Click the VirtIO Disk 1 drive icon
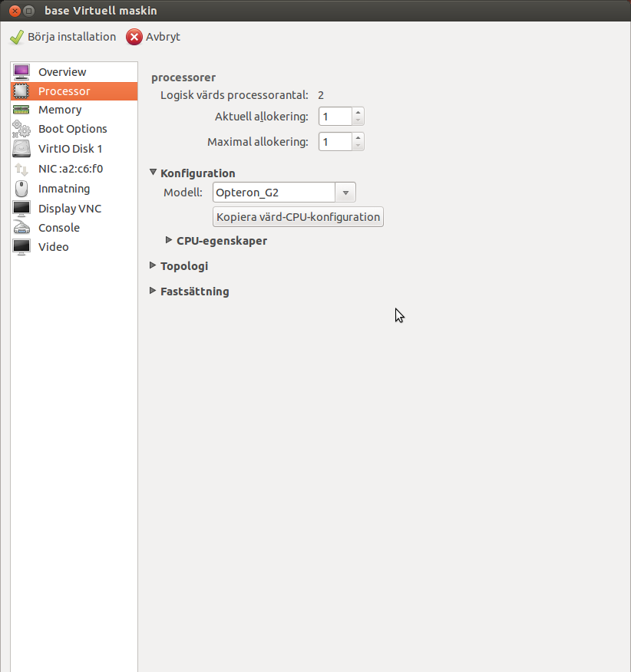631x672 pixels. (x=21, y=149)
